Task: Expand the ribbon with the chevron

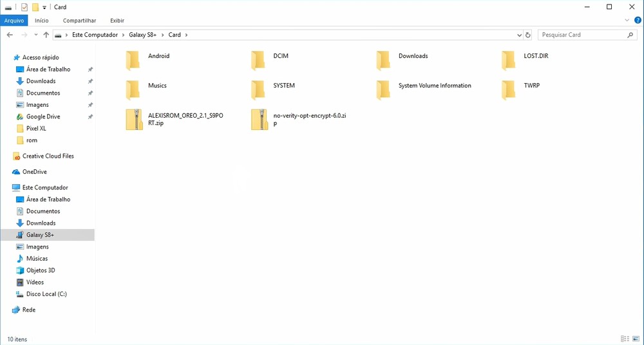Action: point(628,21)
